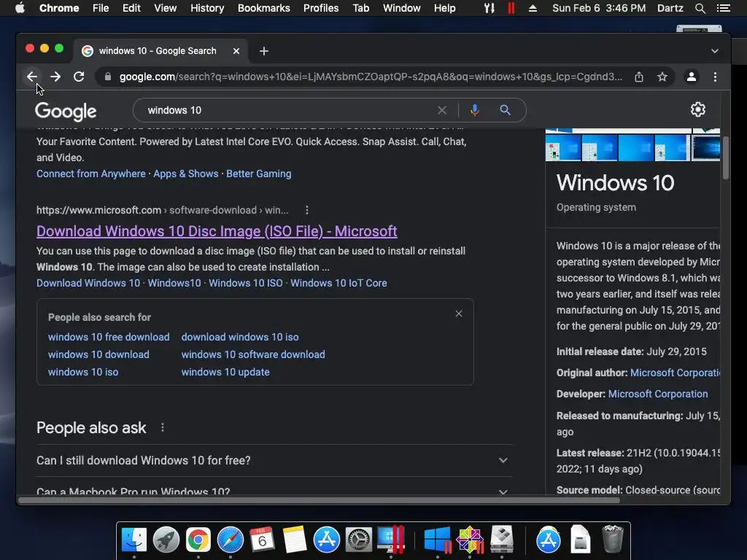Open the Apps & Shows link

coord(186,174)
